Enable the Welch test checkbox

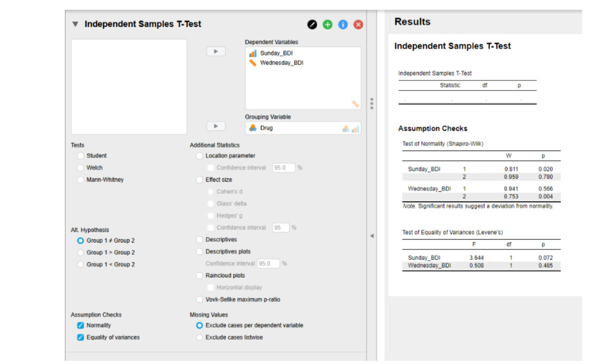(80, 168)
